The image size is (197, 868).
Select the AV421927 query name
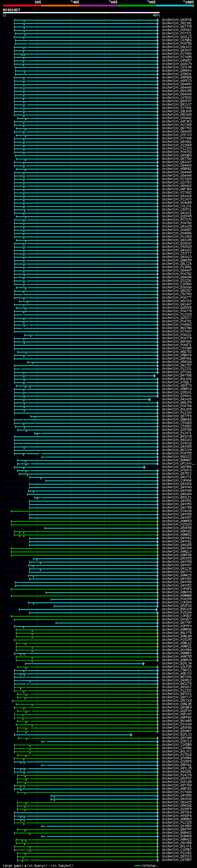click(11, 10)
